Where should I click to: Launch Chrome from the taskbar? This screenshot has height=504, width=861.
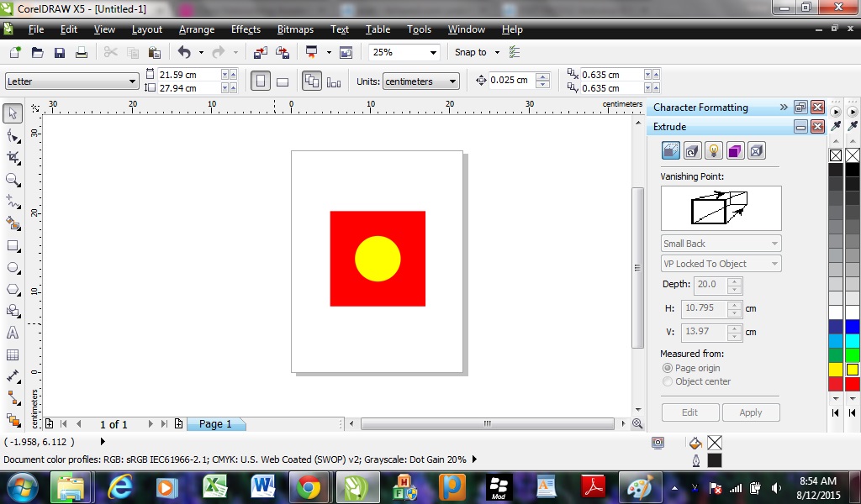(x=309, y=487)
